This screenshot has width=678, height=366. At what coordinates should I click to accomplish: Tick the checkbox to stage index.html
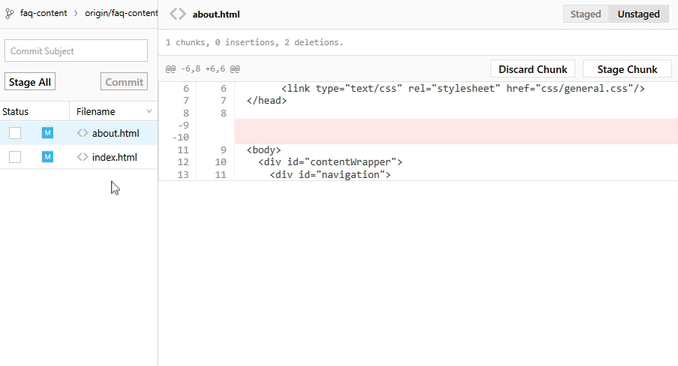[x=15, y=157]
